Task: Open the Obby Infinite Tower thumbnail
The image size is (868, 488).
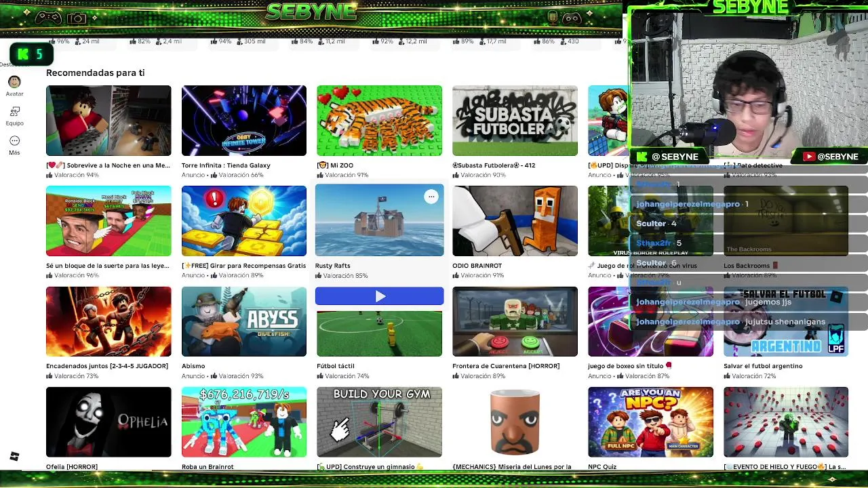Action: click(x=244, y=121)
